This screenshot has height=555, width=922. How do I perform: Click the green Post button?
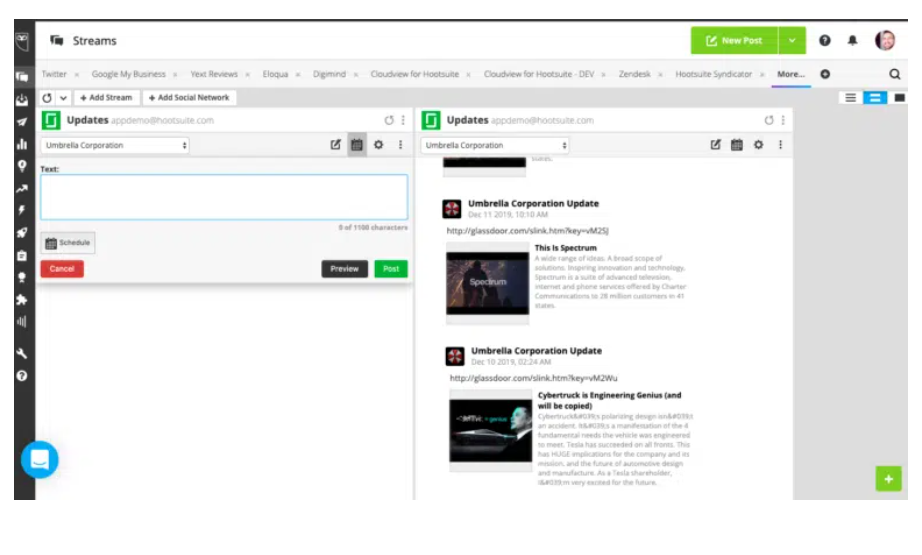click(x=391, y=269)
